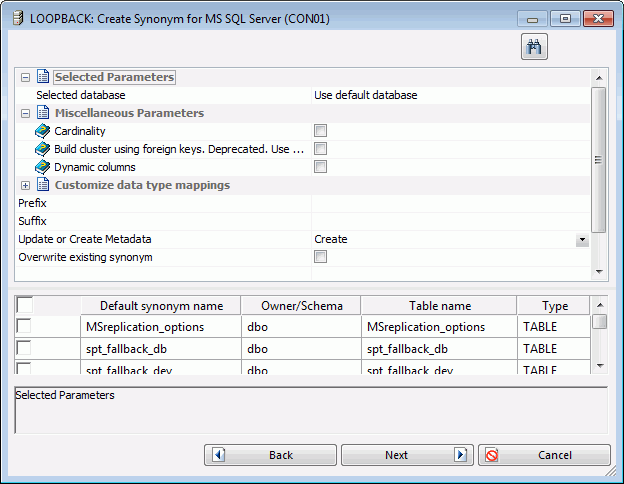This screenshot has width=624, height=484.
Task: Click table list scroll up arrow
Action: tap(600, 305)
